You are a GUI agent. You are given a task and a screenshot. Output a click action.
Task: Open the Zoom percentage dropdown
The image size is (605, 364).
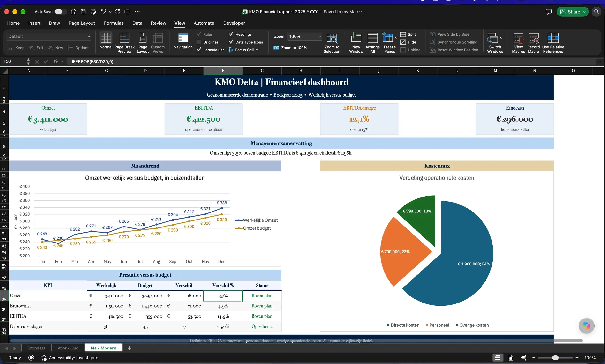[x=305, y=36]
